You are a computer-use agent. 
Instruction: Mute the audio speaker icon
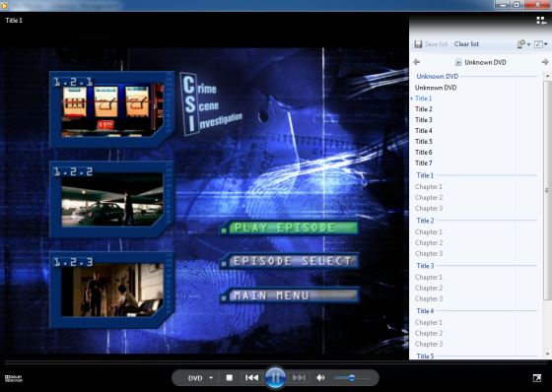(x=320, y=377)
